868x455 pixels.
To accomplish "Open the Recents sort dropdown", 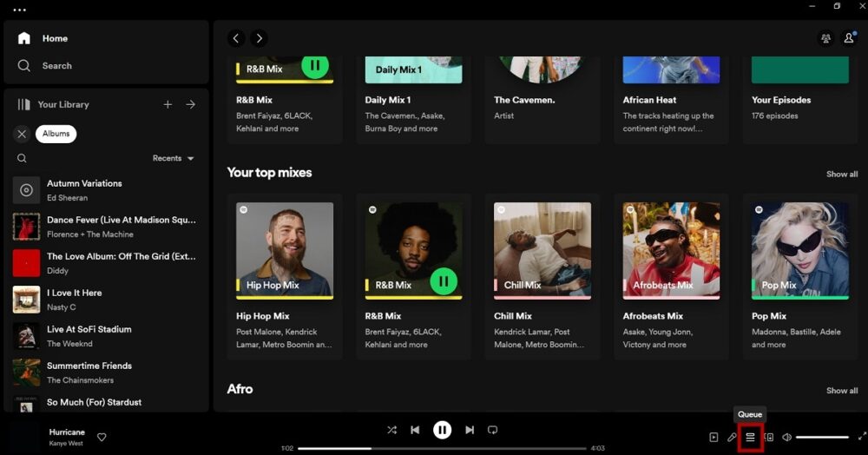I will pos(174,158).
